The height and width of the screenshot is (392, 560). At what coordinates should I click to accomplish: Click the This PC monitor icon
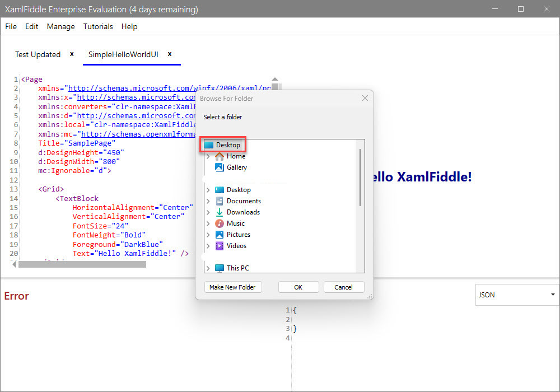pyautogui.click(x=220, y=268)
